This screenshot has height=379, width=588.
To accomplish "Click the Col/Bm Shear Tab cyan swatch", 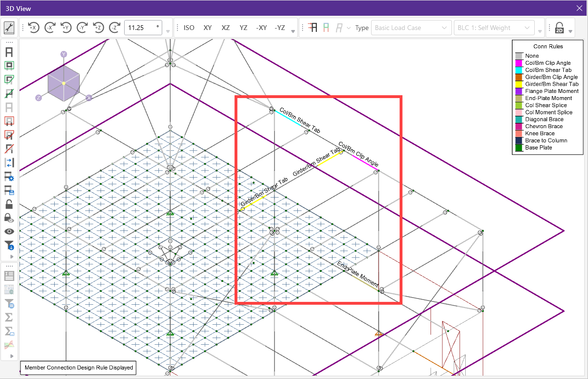I will pyautogui.click(x=518, y=70).
